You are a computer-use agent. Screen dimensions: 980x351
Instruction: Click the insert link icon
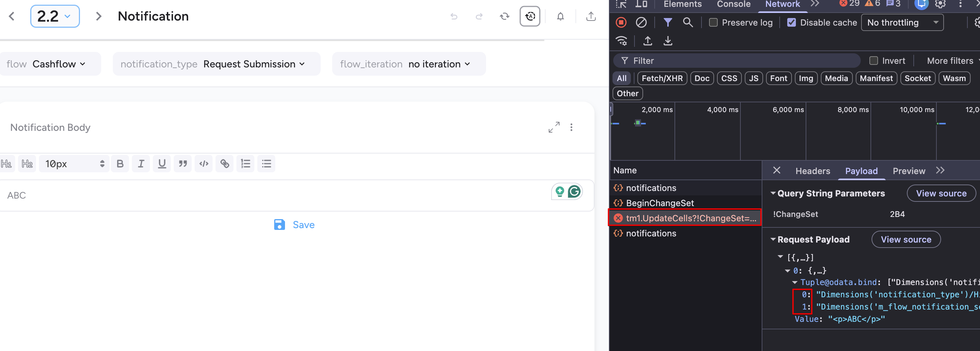(224, 164)
